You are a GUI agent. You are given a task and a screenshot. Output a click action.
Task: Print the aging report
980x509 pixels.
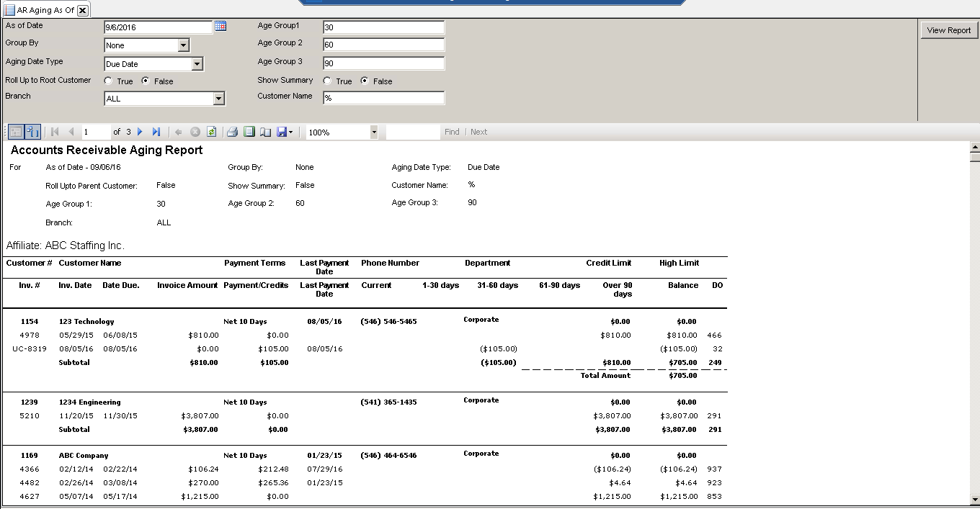coord(232,132)
